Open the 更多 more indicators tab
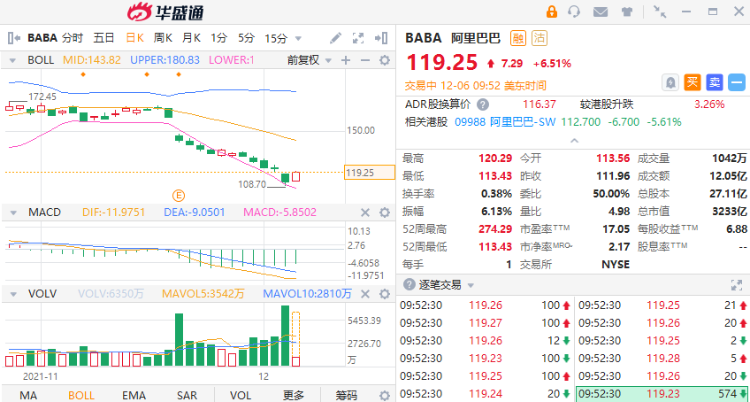Viewport: 750px width, 402px height. coord(293,395)
